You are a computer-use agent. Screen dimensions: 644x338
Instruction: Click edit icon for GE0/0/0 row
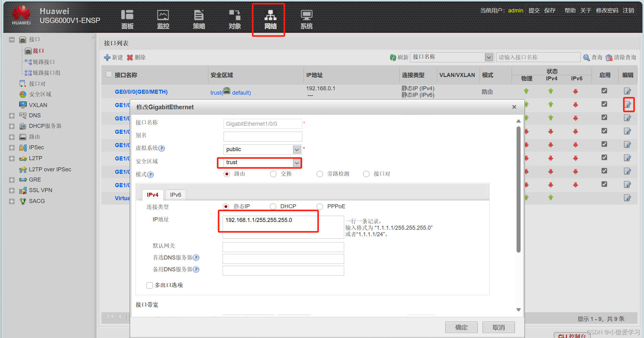(x=627, y=91)
